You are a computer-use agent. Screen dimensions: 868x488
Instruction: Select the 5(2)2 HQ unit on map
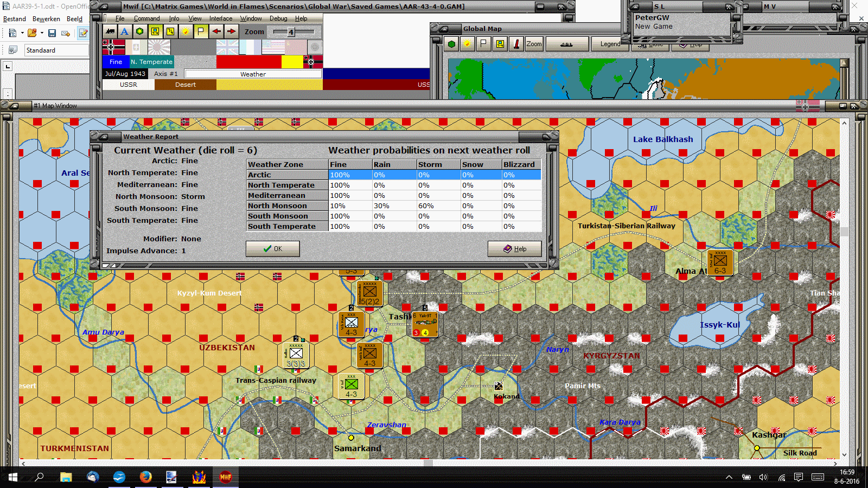tap(370, 293)
